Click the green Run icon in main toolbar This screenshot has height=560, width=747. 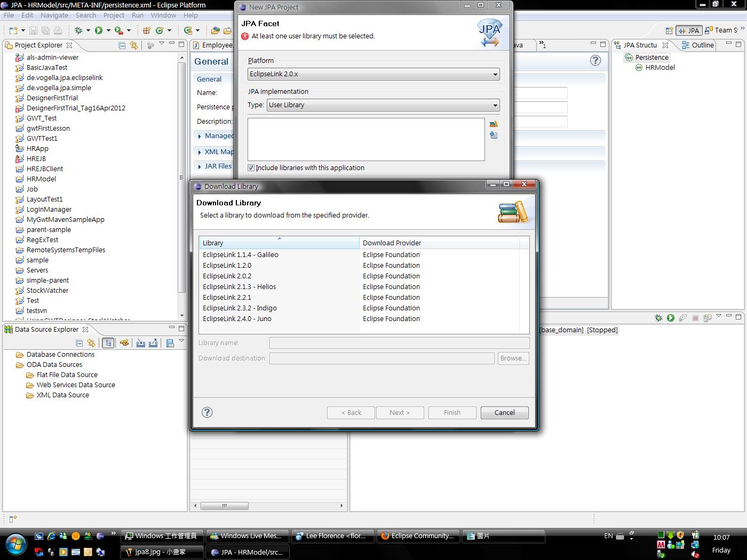[x=99, y=30]
